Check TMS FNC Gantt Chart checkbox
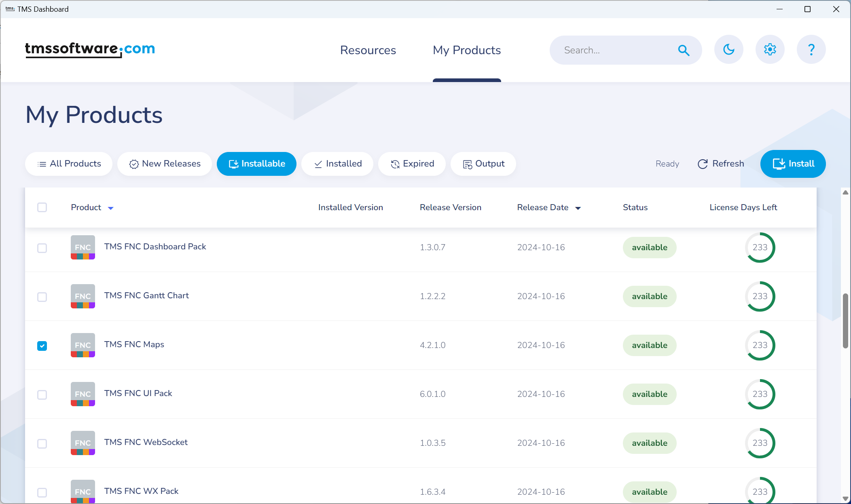Screen dimensions: 851x504 point(42,297)
